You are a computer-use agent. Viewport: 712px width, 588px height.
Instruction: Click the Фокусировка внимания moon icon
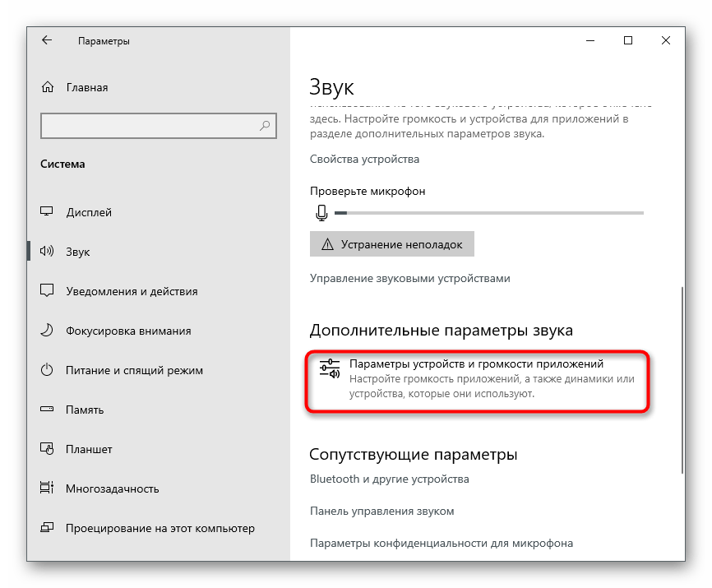[x=47, y=330]
